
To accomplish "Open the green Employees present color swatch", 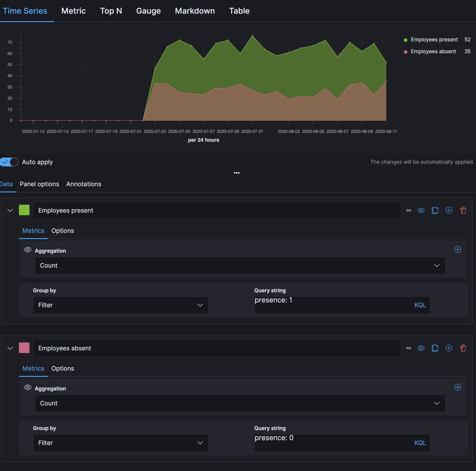I will (24, 210).
